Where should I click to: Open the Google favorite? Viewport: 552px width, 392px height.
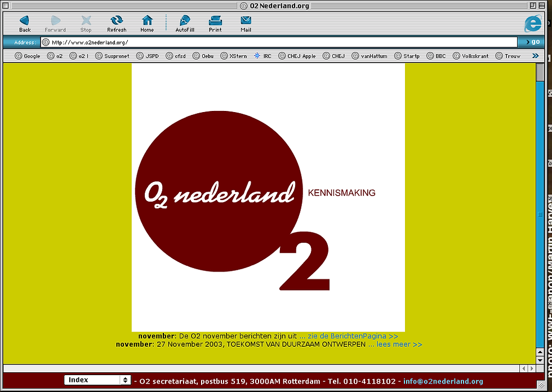pyautogui.click(x=28, y=56)
